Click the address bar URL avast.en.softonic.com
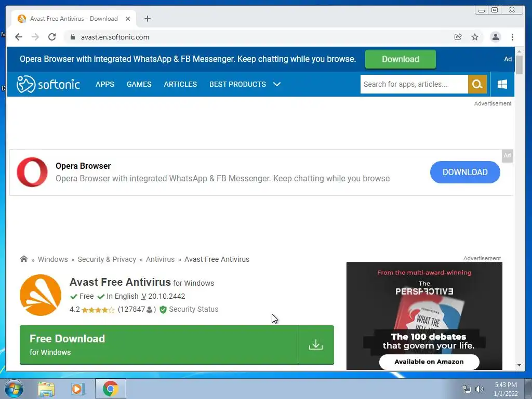Viewport: 532px width, 399px height. (x=115, y=37)
